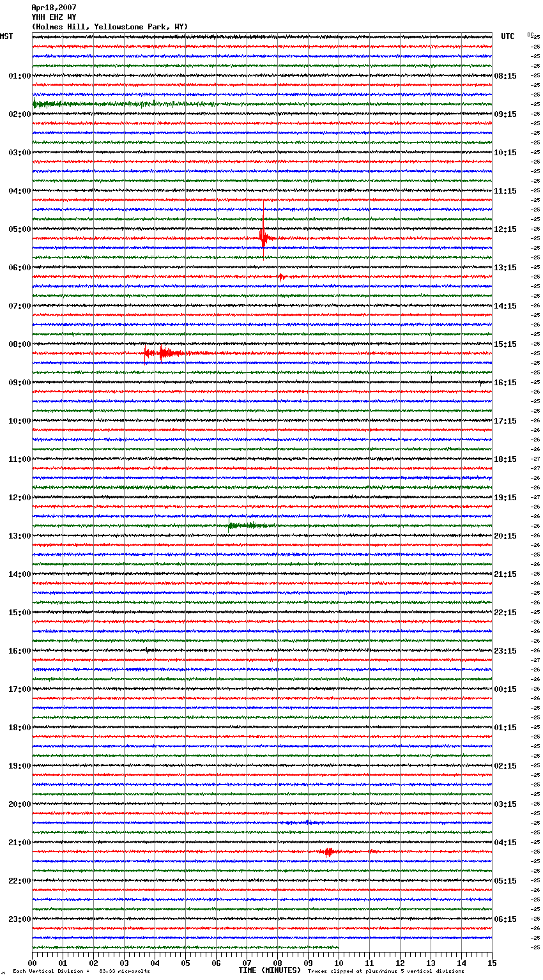Click the 13:00 MST time label
543x980 pixels.
(x=20, y=536)
